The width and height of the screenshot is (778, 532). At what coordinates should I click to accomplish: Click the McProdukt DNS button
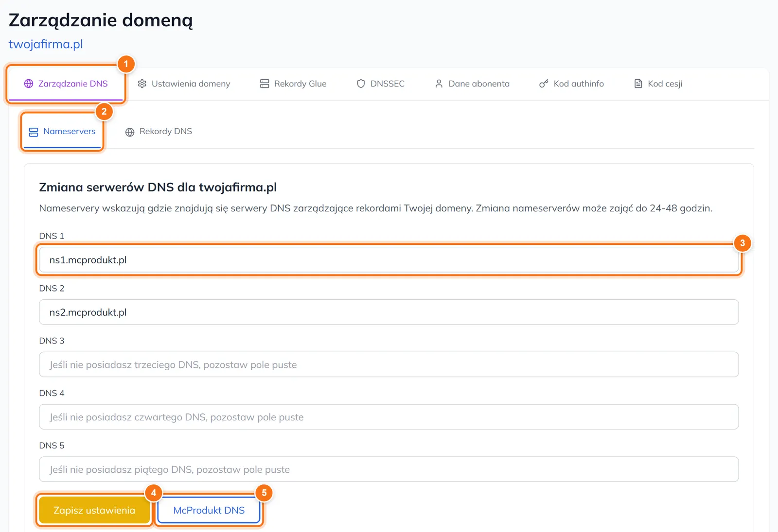pos(209,510)
